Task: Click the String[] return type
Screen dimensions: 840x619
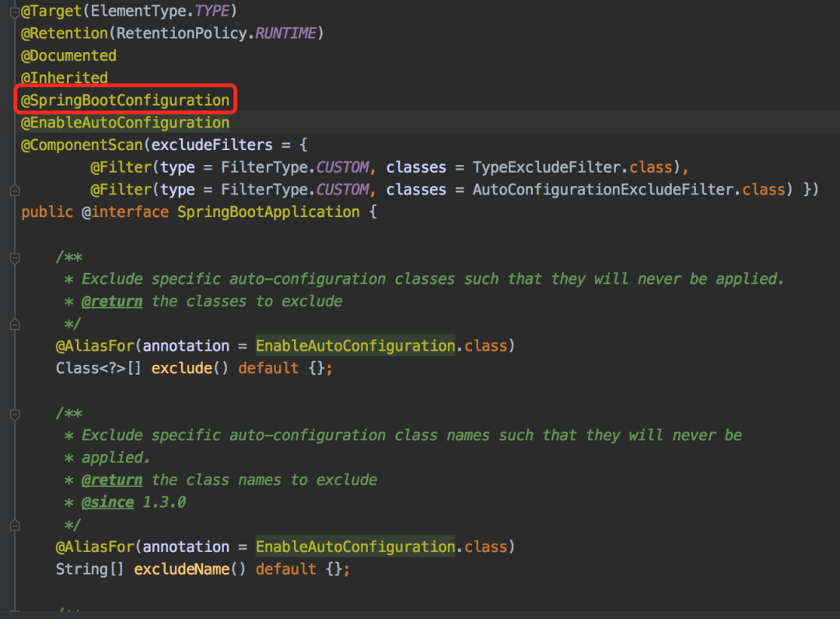Action: (x=90, y=569)
